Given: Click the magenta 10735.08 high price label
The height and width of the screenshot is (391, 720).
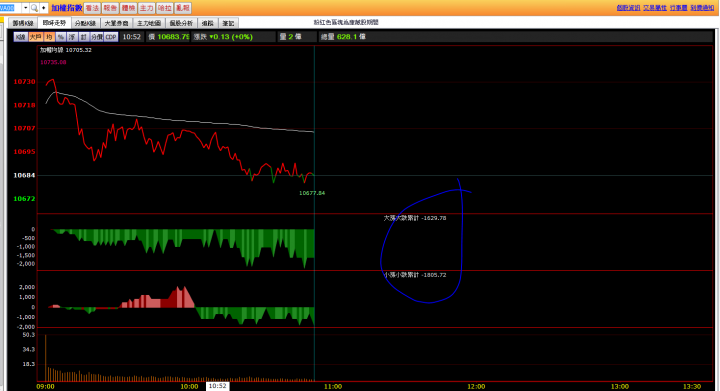Looking at the screenshot, I should click(53, 62).
